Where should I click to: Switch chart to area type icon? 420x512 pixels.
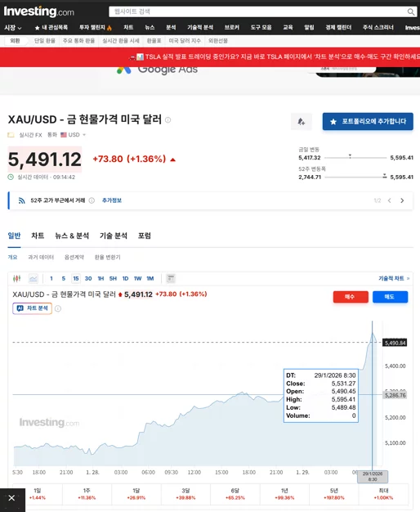(x=34, y=279)
